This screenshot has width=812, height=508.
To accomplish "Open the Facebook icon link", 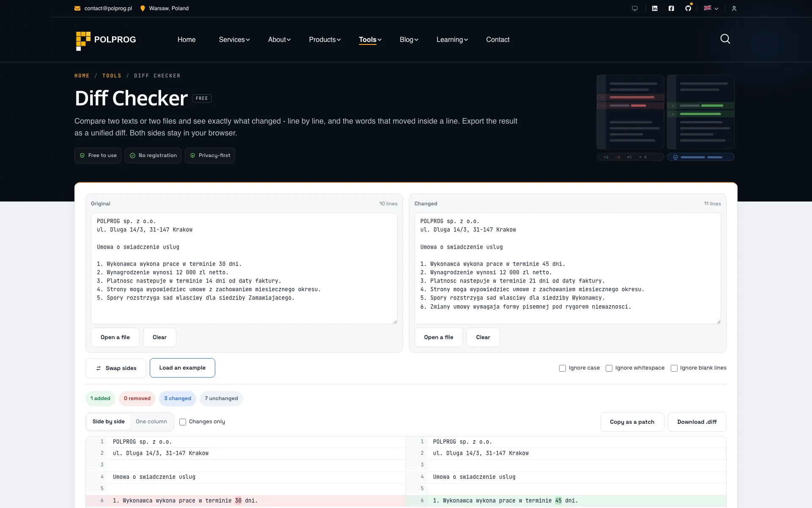I will coord(671,8).
